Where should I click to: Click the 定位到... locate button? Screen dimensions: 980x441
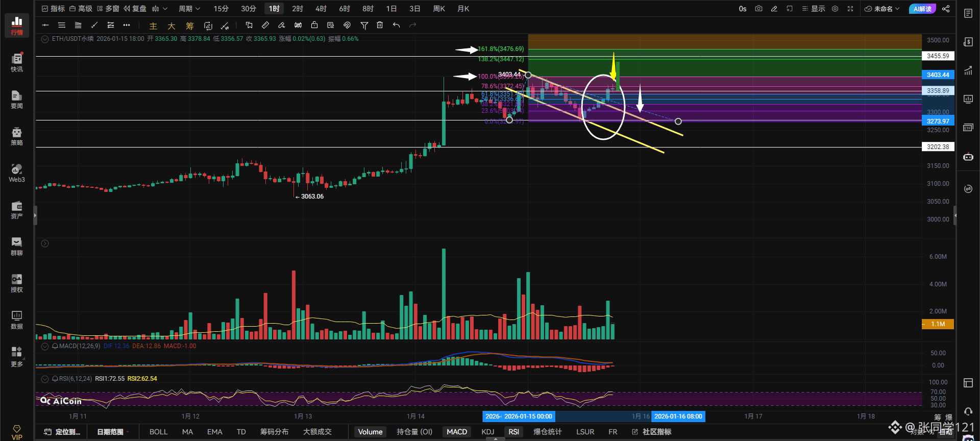[62, 432]
